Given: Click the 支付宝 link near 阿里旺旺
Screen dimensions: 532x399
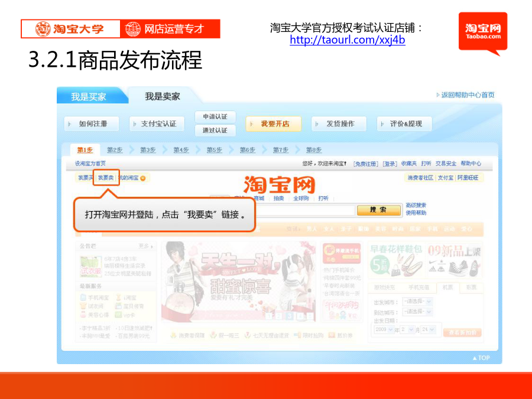Looking at the screenshot, I should tap(446, 178).
